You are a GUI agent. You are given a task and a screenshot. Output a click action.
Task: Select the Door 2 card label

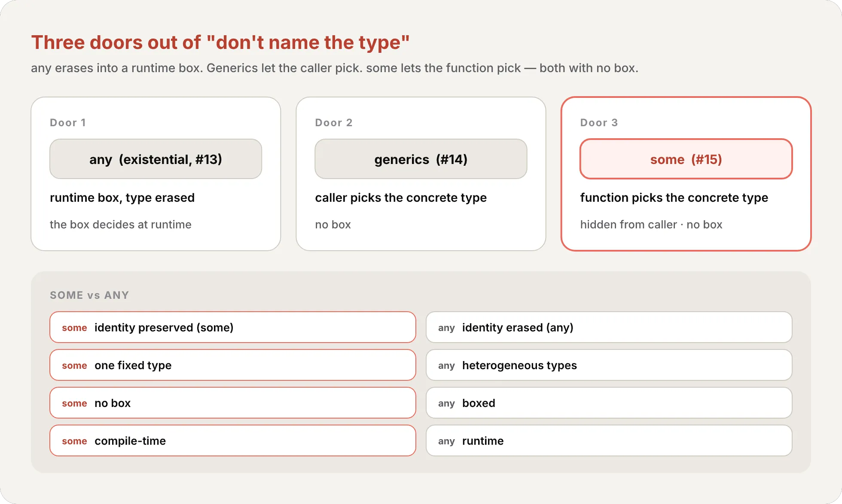334,122
